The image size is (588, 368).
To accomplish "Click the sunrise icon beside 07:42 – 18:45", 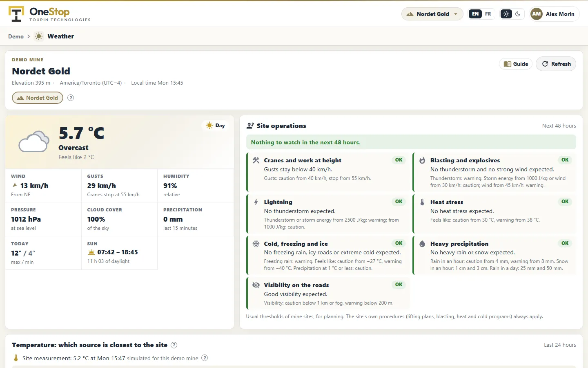I will [91, 252].
